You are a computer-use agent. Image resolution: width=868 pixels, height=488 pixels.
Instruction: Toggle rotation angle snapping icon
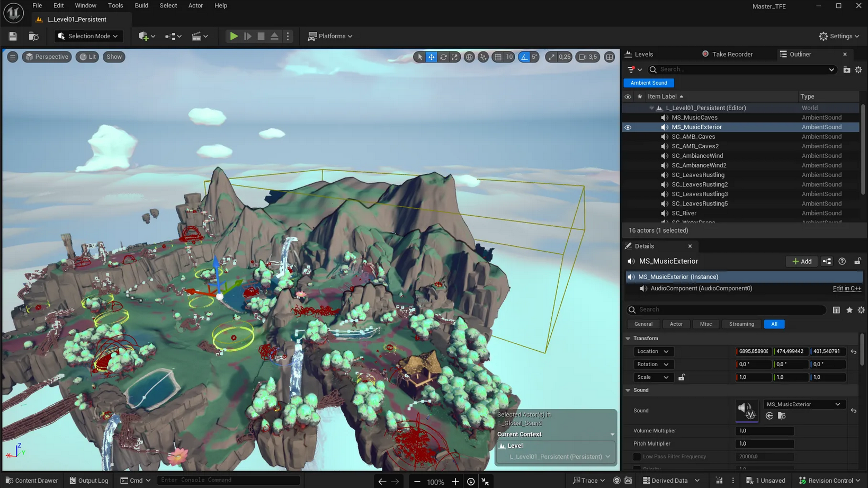[x=524, y=57]
